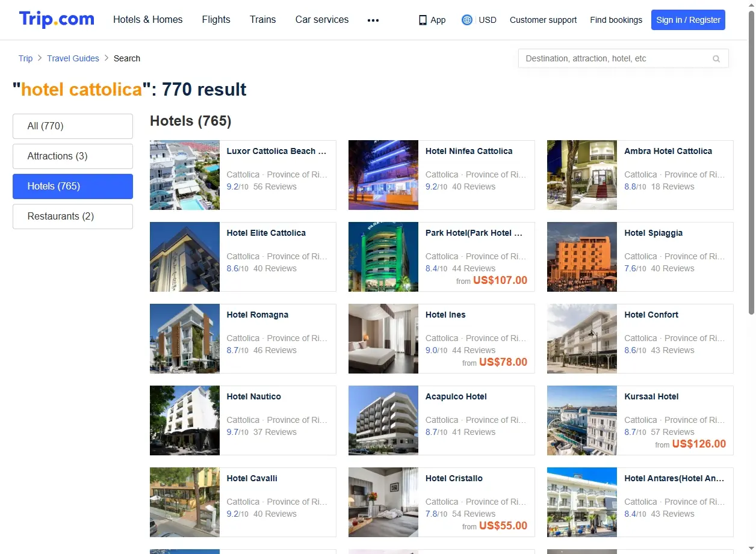This screenshot has width=756, height=554.
Task: Click Kursaal Hotel title
Action: point(651,397)
